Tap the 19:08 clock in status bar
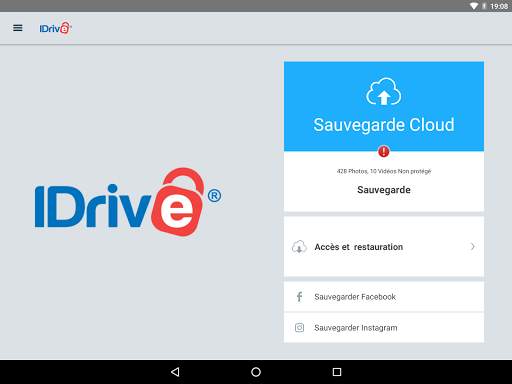512x384 pixels. pyautogui.click(x=499, y=6)
